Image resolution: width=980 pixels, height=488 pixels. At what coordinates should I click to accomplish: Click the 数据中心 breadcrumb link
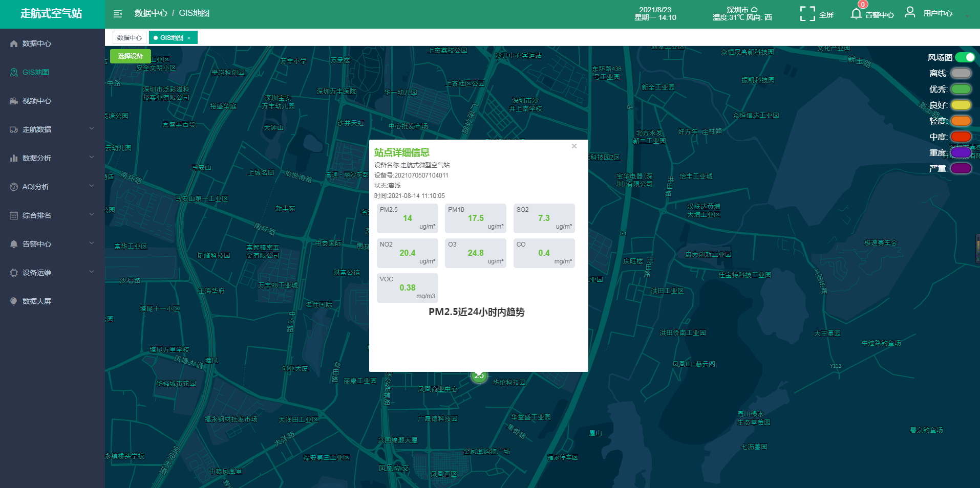point(151,13)
